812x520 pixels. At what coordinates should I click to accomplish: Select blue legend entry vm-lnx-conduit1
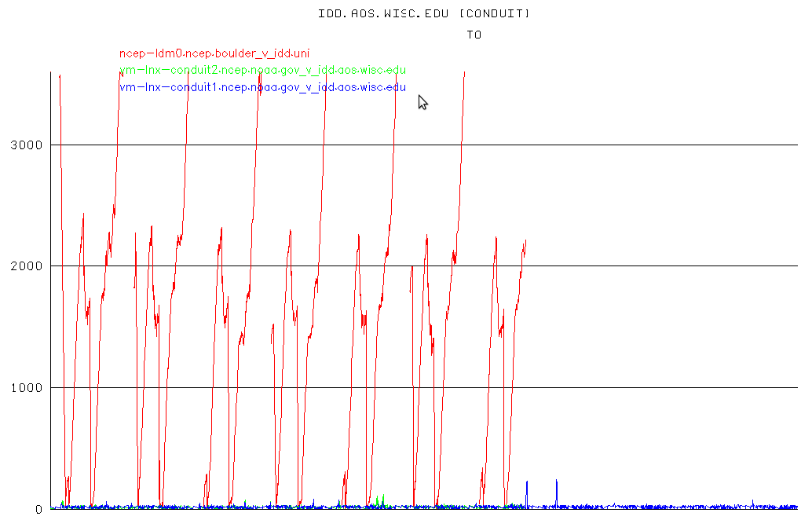point(262,87)
